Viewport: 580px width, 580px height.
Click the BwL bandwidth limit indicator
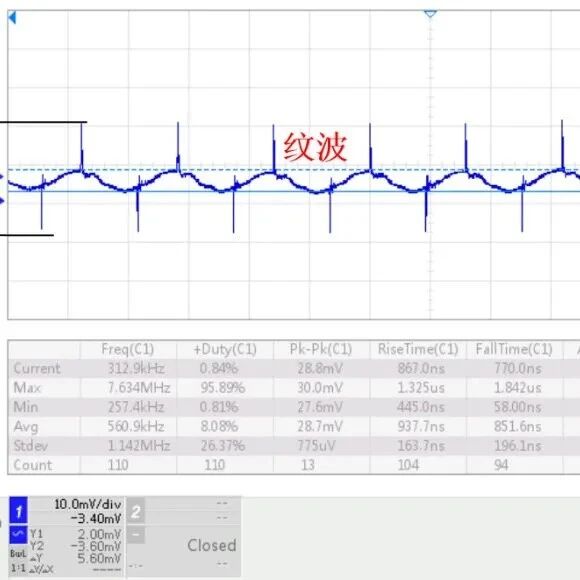[x=18, y=554]
